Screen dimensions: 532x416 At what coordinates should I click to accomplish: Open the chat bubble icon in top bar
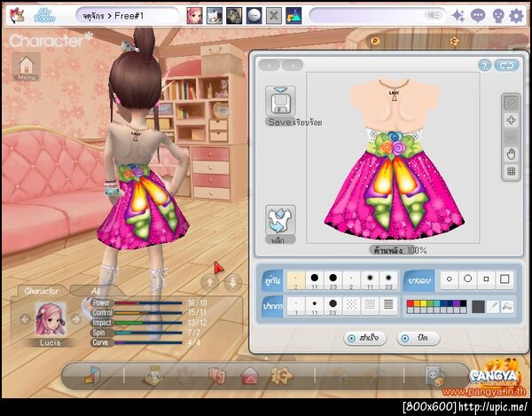pos(478,16)
